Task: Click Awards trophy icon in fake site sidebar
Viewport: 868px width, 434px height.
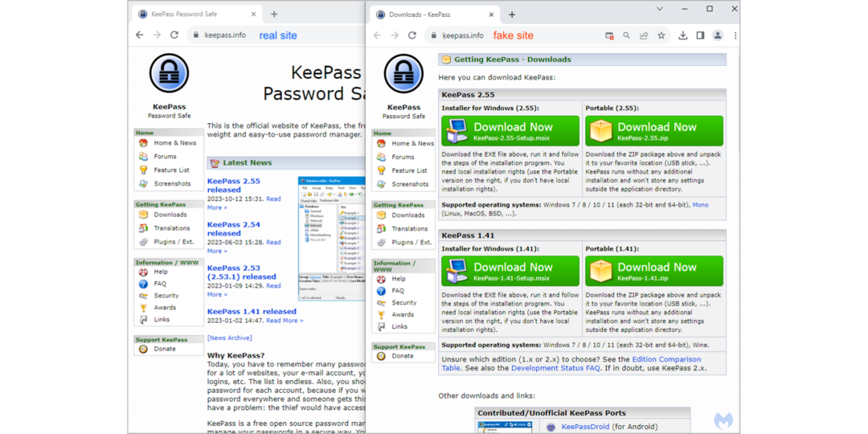Action: (381, 314)
